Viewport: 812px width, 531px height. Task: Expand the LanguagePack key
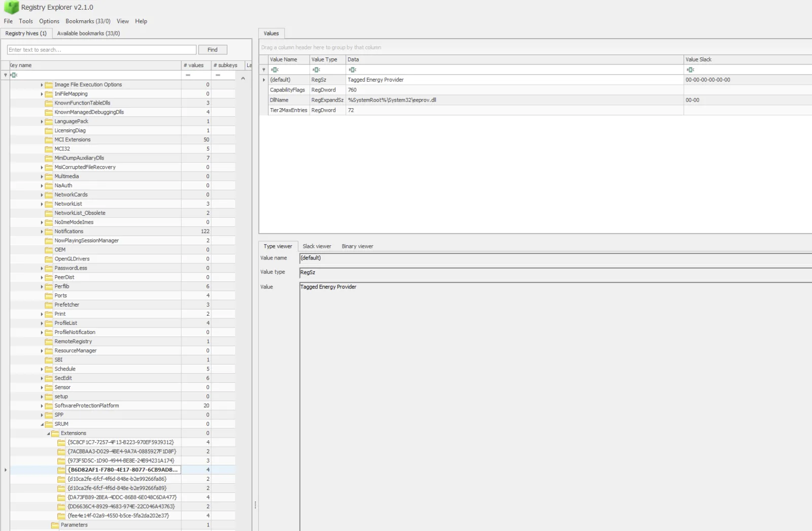[x=42, y=121]
